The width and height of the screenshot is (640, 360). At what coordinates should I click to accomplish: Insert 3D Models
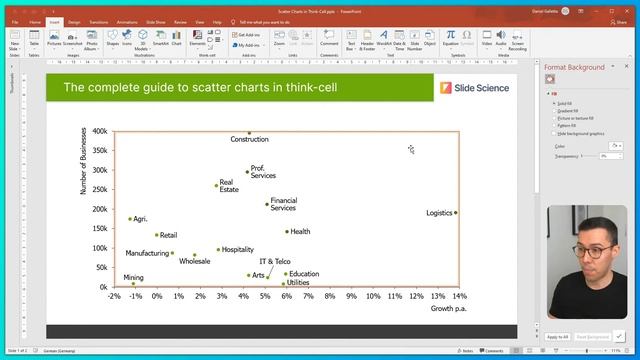point(142,40)
